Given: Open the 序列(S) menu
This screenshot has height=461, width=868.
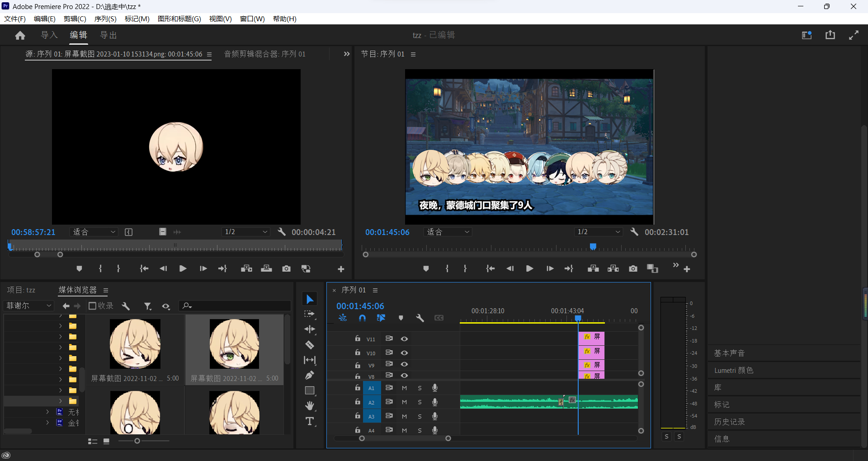Looking at the screenshot, I should pyautogui.click(x=105, y=19).
